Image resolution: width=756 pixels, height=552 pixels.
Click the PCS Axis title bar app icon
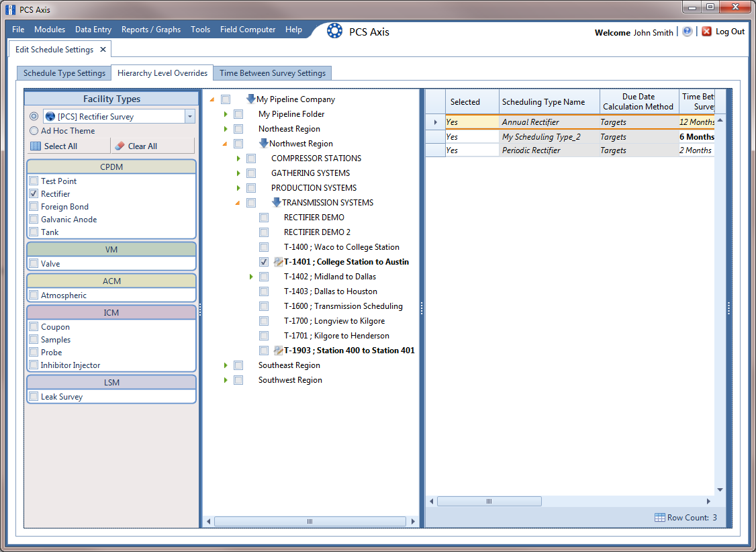pyautogui.click(x=10, y=9)
